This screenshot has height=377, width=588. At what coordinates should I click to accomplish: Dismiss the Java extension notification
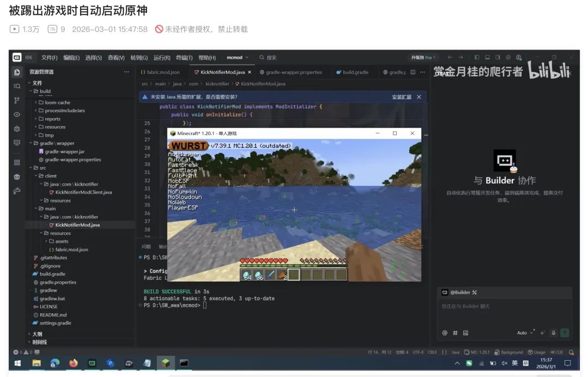419,97
